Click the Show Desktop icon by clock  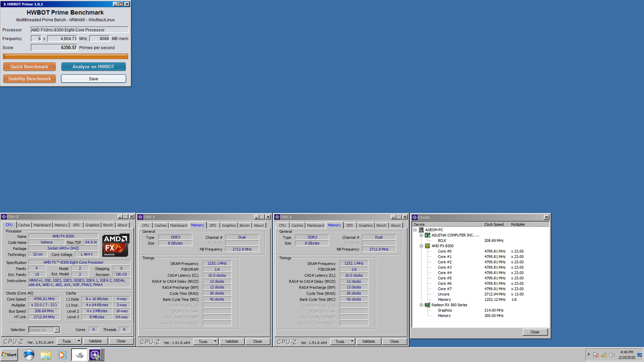pyautogui.click(x=640, y=355)
